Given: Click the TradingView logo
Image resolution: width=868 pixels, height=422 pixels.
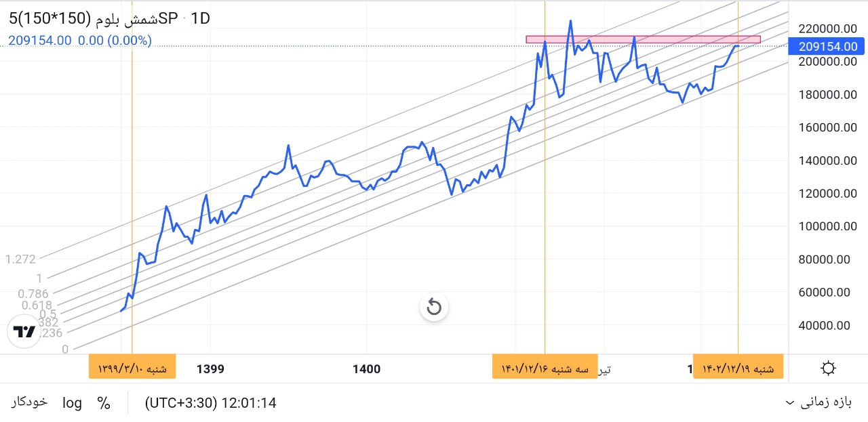Looking at the screenshot, I should click(x=24, y=332).
